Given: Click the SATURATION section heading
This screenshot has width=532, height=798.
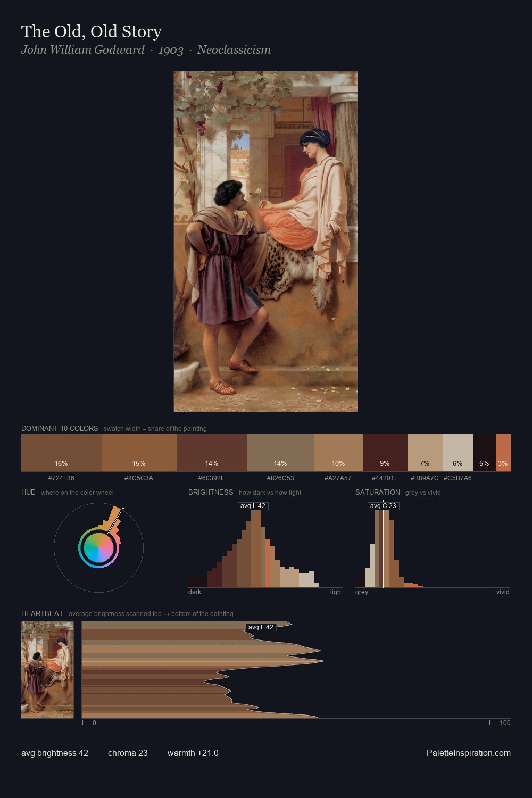Looking at the screenshot, I should [x=378, y=492].
